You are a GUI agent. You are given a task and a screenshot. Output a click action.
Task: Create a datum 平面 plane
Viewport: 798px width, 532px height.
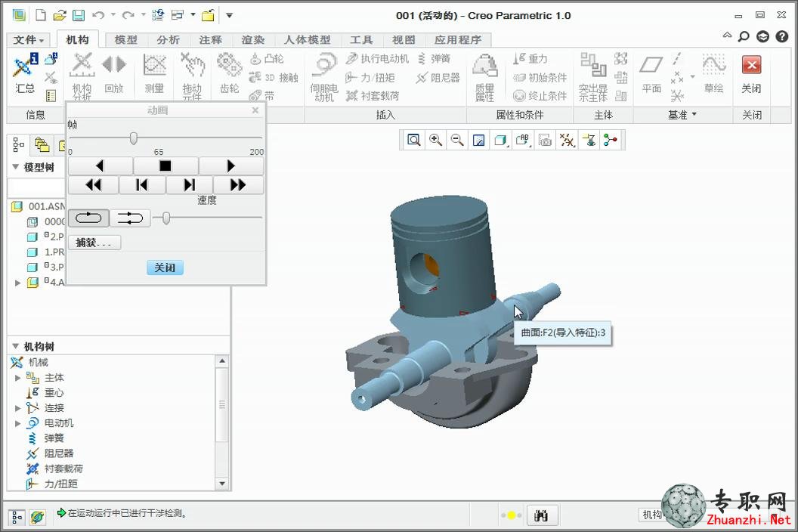651,75
